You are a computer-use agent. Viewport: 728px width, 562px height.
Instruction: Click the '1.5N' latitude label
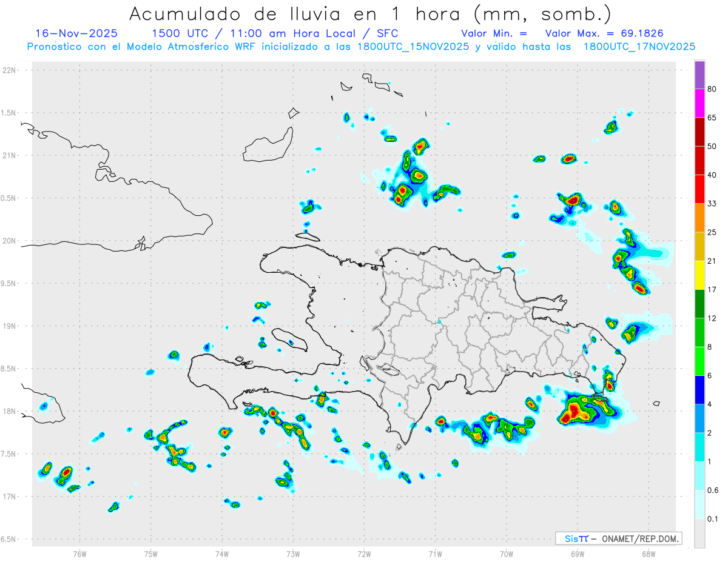pyautogui.click(x=8, y=113)
